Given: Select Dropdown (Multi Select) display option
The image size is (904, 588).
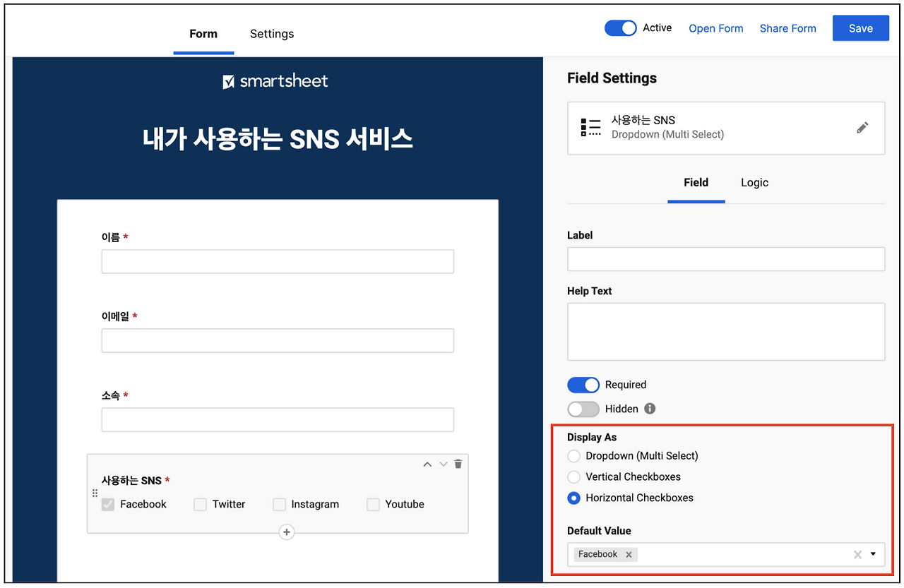Looking at the screenshot, I should click(x=574, y=456).
